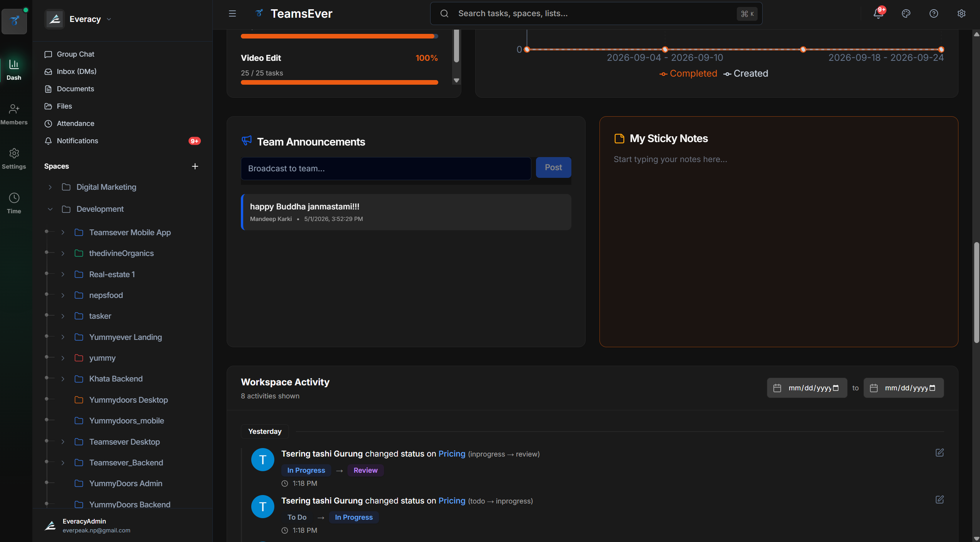
Task: Open Notifications item in sidebar
Action: tap(122, 141)
